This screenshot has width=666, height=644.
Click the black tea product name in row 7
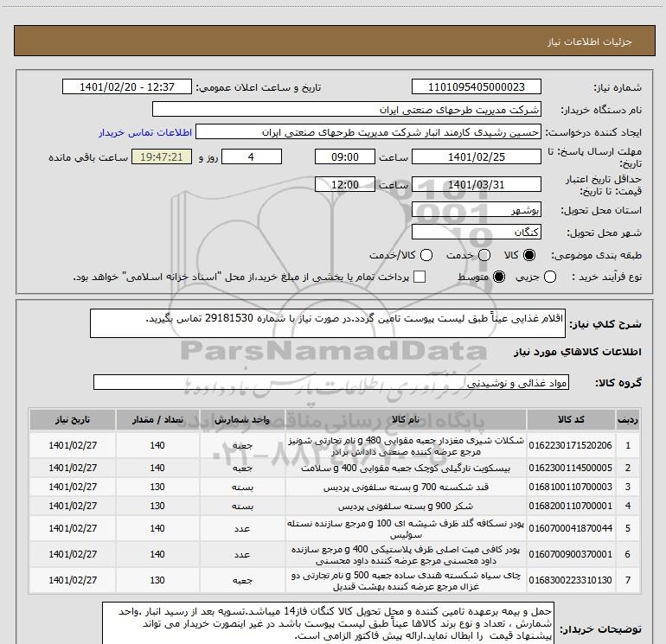(406, 581)
